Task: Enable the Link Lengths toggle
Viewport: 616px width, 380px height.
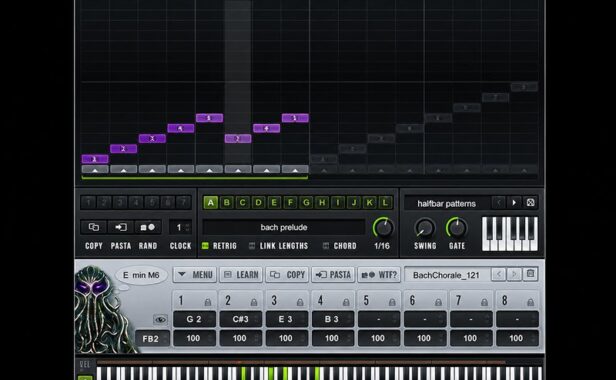Action: click(252, 246)
